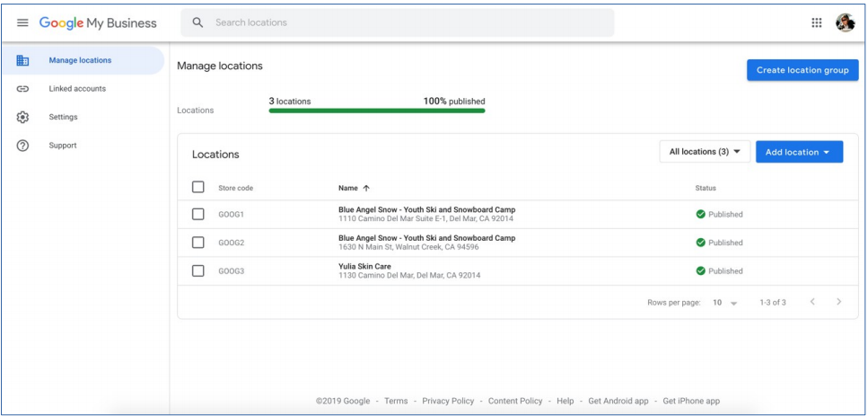Open Linked accounts in the sidebar

coord(77,89)
